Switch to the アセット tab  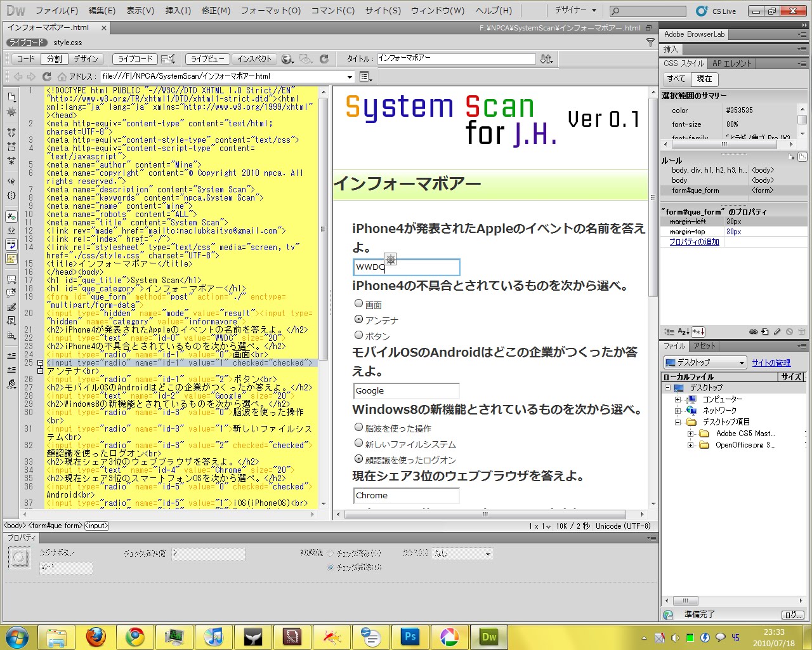(704, 346)
